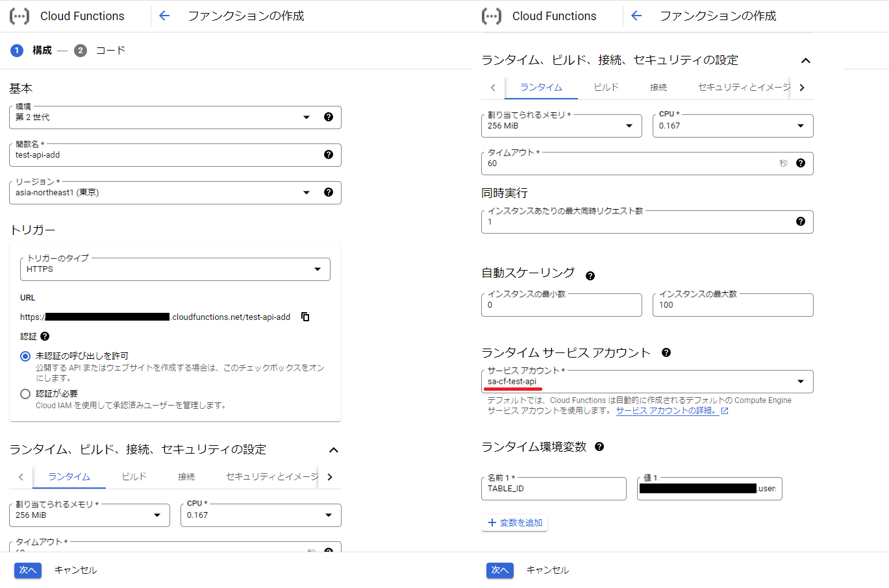Collapse left panel ランタイム settings section
This screenshot has width=889, height=588.
(x=334, y=450)
